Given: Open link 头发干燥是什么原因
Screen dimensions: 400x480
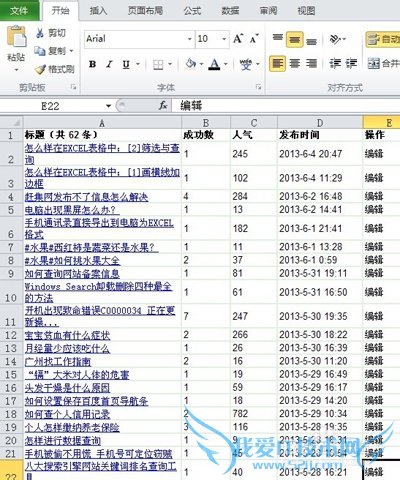Looking at the screenshot, I should pyautogui.click(x=67, y=388).
